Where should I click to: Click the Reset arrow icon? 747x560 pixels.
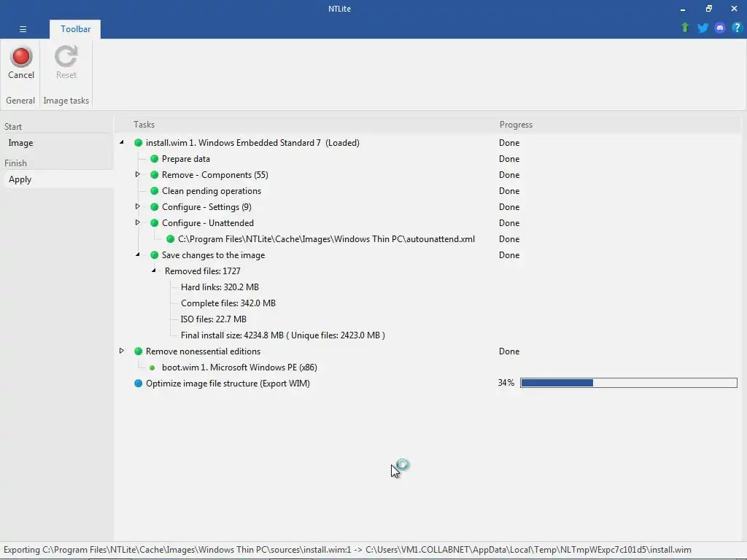point(66,57)
